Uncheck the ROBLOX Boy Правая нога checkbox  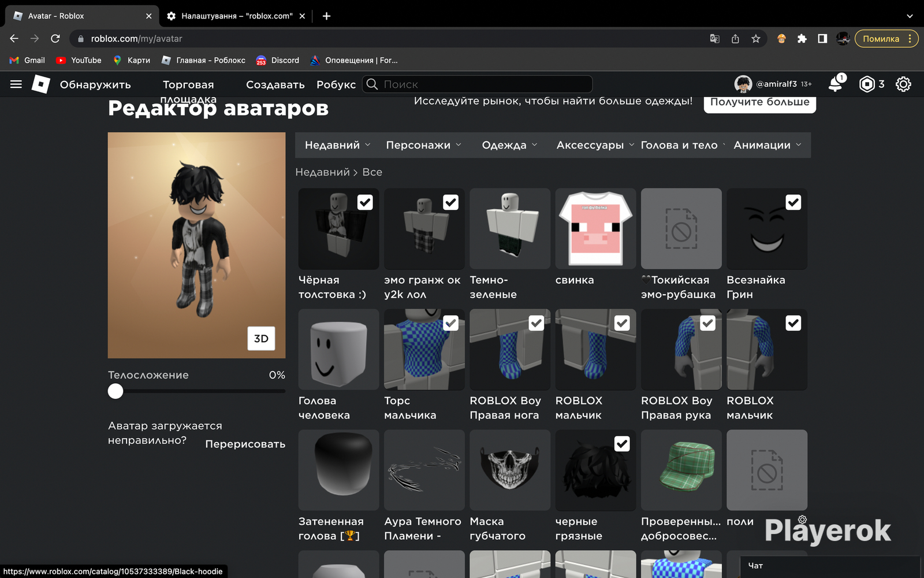pyautogui.click(x=536, y=323)
